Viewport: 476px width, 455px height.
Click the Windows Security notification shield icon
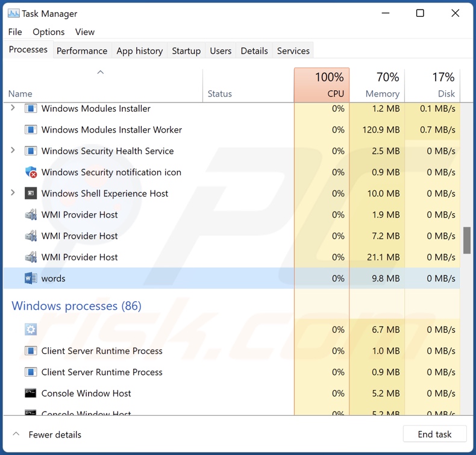[x=31, y=172]
